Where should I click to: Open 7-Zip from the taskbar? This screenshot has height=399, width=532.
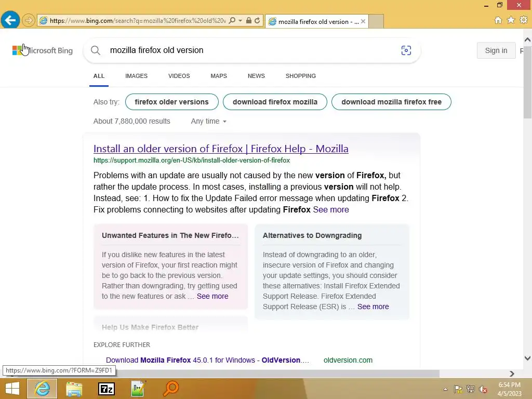[106, 389]
